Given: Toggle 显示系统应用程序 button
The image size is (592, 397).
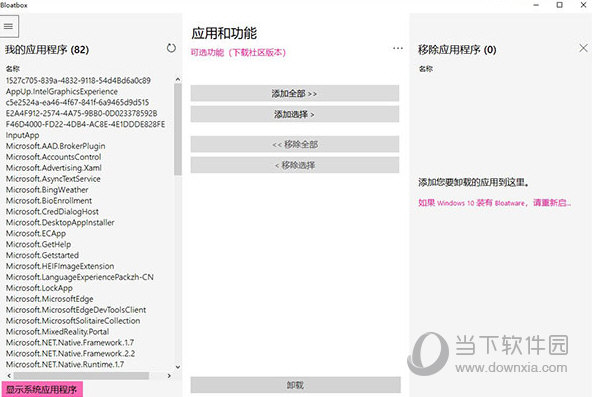Looking at the screenshot, I should click(x=42, y=389).
